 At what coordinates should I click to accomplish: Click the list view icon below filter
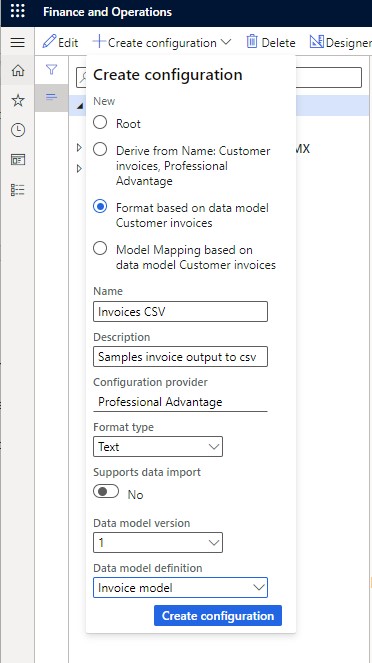point(51,97)
